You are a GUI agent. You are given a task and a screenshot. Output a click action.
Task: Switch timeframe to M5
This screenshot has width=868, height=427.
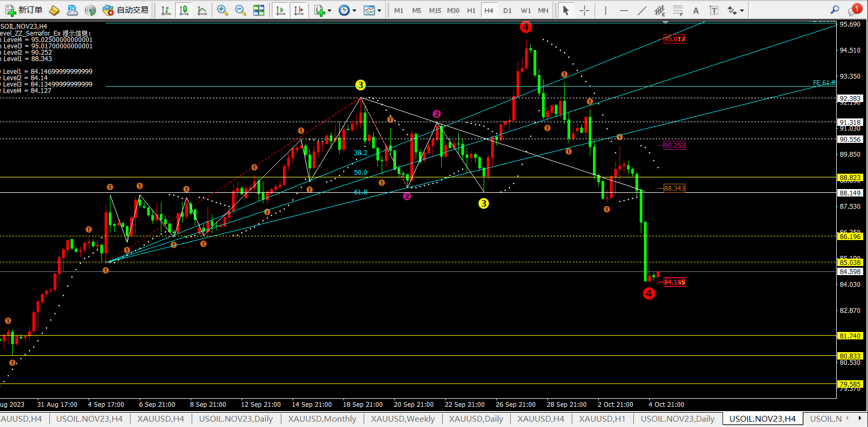click(x=417, y=10)
